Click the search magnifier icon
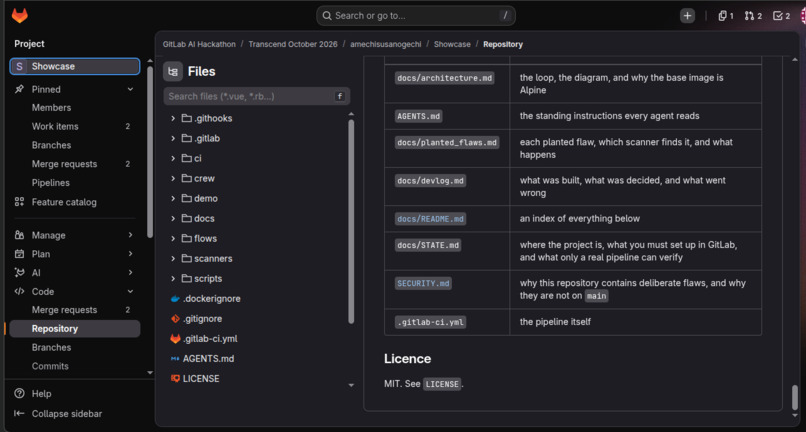 (327, 16)
